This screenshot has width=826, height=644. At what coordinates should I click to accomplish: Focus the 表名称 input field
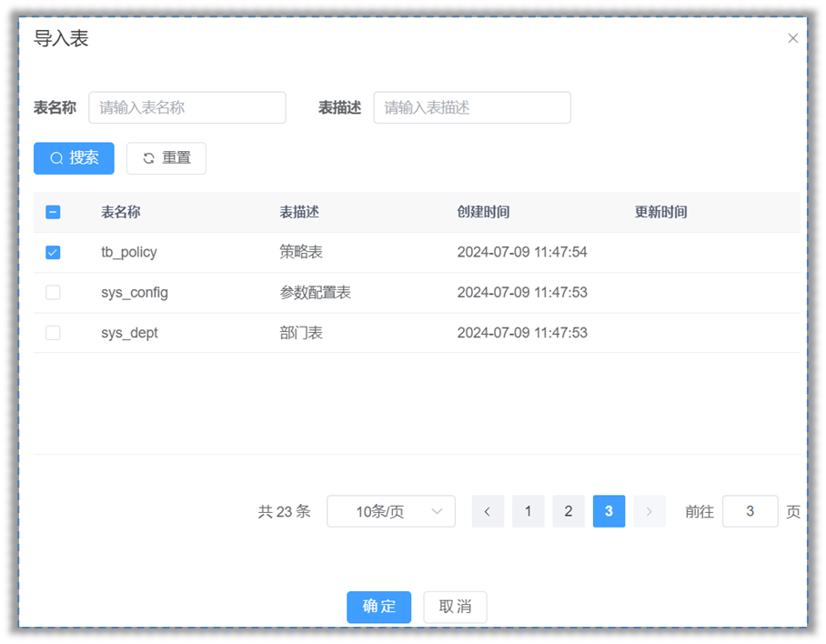(187, 107)
